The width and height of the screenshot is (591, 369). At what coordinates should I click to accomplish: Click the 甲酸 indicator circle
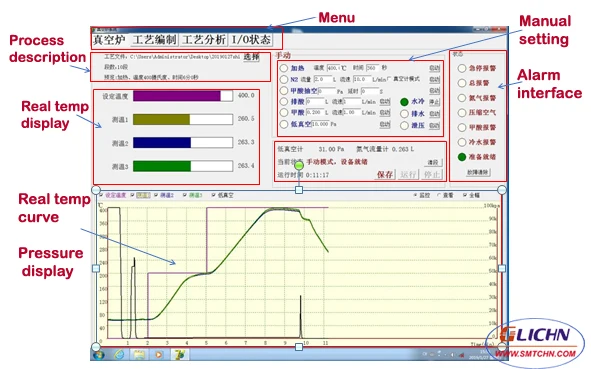284,112
